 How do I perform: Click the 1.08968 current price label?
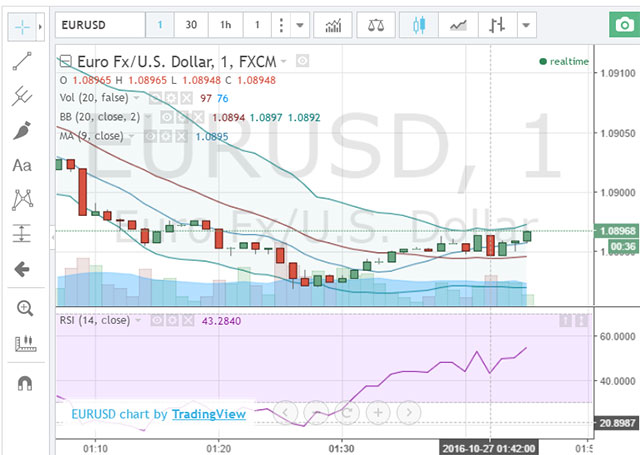tap(618, 231)
